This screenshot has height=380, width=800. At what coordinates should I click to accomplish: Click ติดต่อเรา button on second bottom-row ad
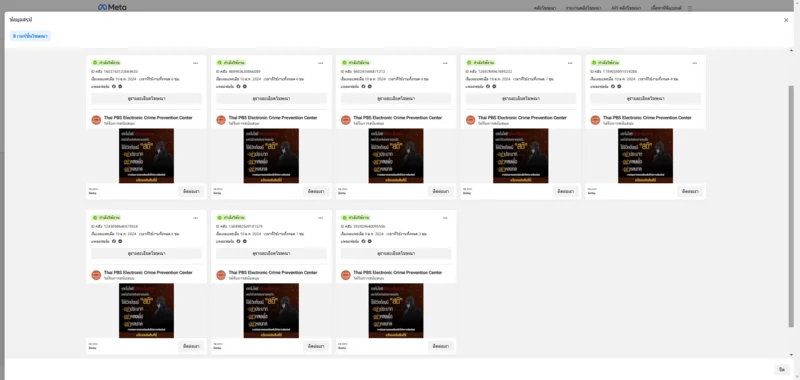tap(316, 346)
